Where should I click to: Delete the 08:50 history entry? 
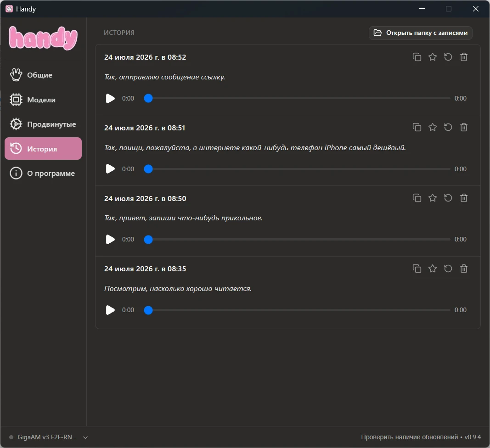[464, 198]
